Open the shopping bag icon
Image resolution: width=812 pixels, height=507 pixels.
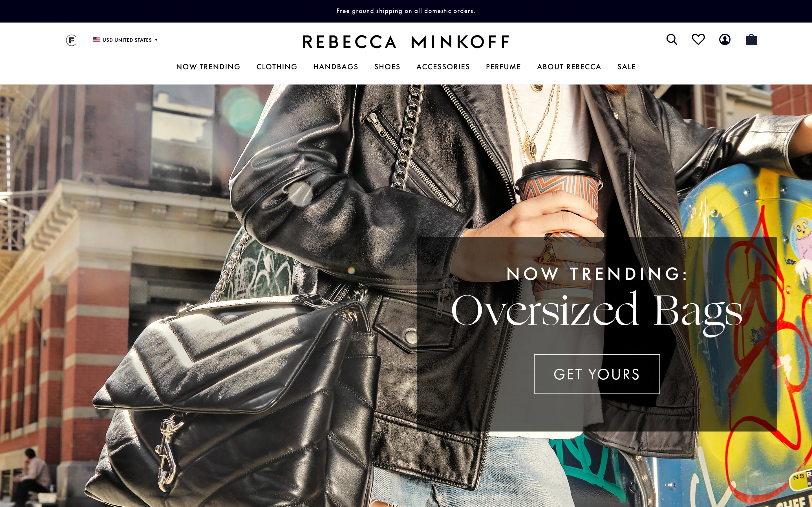pyautogui.click(x=751, y=39)
